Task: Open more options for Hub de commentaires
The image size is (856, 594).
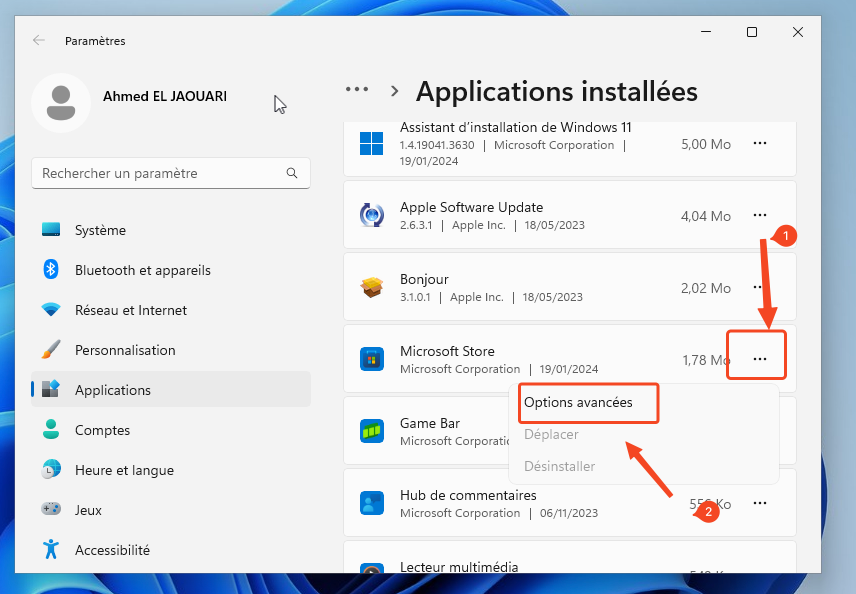Action: (759, 503)
